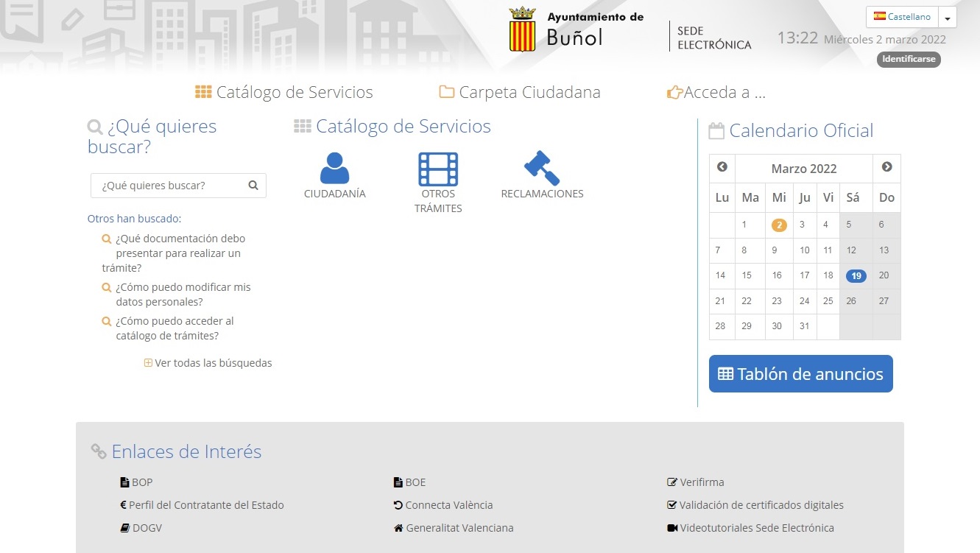Click the Ayuntamiento de Buñol coat of arms
This screenshot has width=980, height=553.
522,29
